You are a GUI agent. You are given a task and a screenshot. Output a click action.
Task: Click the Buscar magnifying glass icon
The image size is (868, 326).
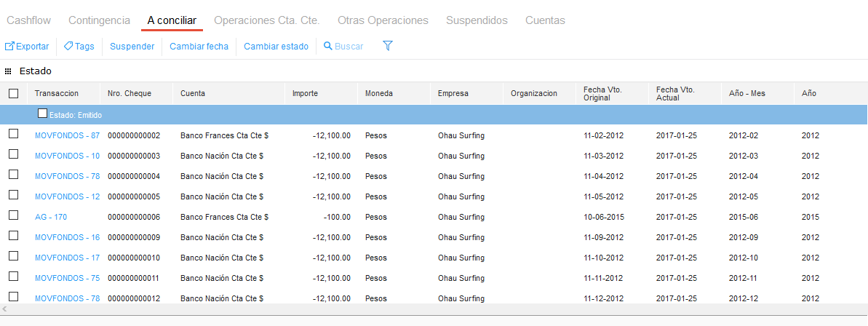coord(328,47)
